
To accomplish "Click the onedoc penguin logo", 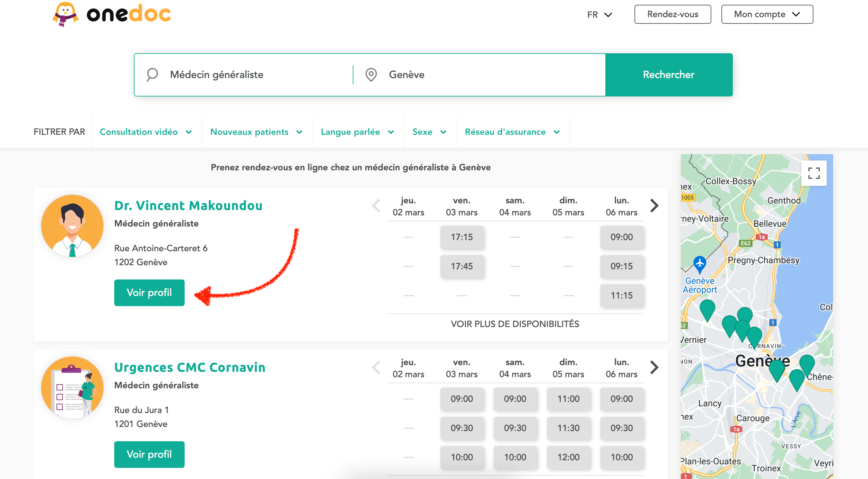I will point(65,14).
